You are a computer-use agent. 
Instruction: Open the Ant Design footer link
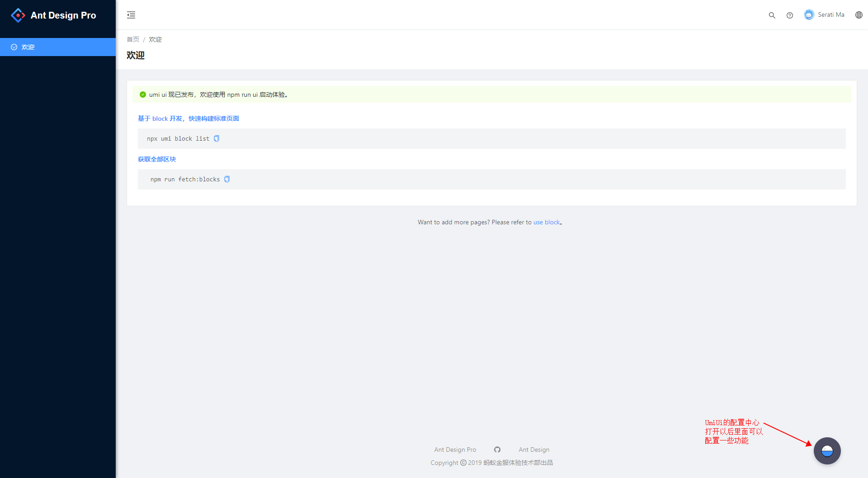pos(534,450)
